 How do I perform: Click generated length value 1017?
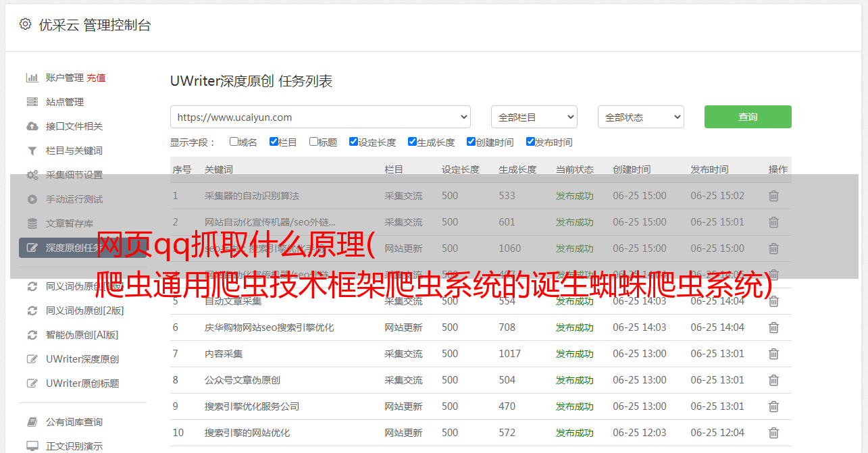[510, 354]
